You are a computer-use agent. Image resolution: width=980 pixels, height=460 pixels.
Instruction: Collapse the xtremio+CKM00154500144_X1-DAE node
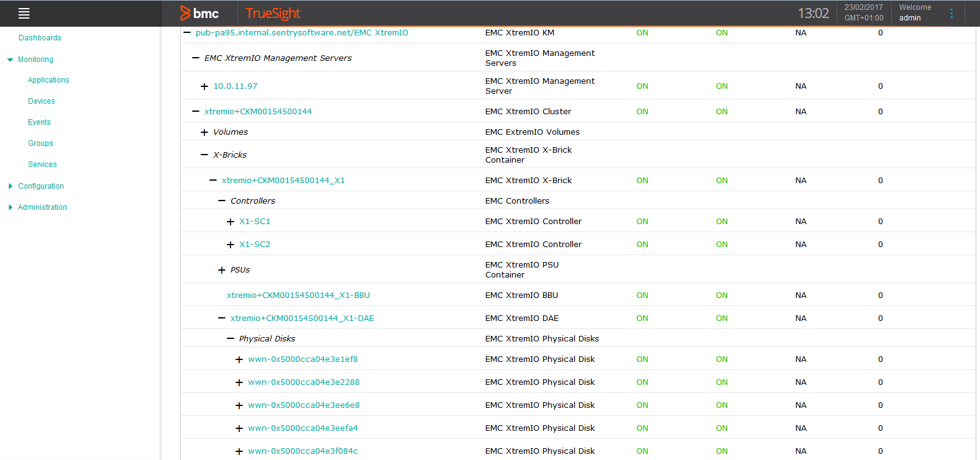[222, 318]
